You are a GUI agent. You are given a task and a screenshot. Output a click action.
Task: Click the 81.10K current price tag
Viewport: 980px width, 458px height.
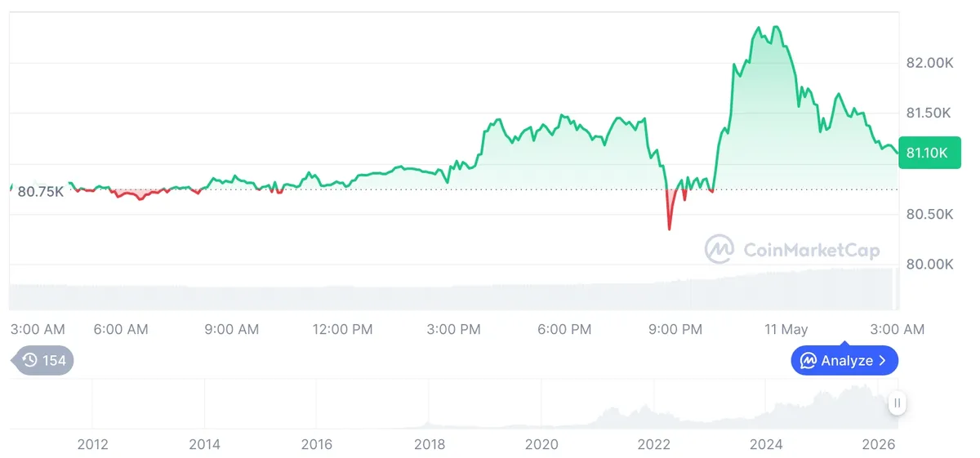pyautogui.click(x=927, y=153)
